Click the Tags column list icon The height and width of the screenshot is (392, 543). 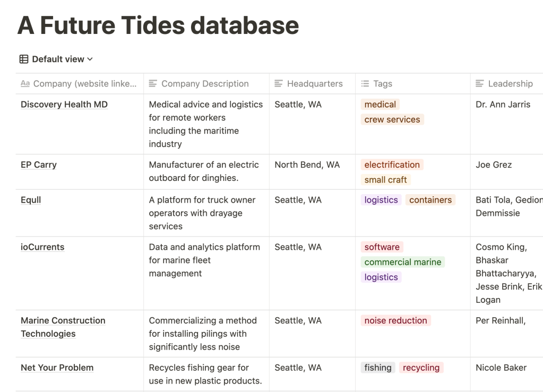click(365, 84)
